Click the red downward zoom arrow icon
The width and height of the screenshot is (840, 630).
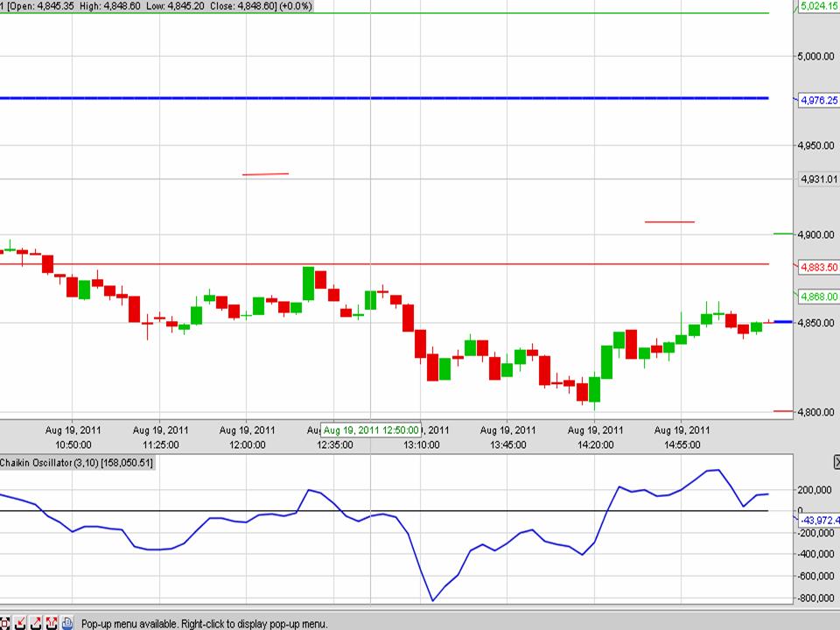click(x=19, y=622)
